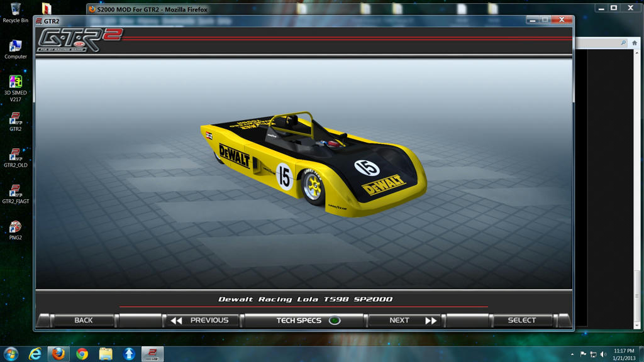
Task: Open the Computer desktop icon
Action: (16, 49)
